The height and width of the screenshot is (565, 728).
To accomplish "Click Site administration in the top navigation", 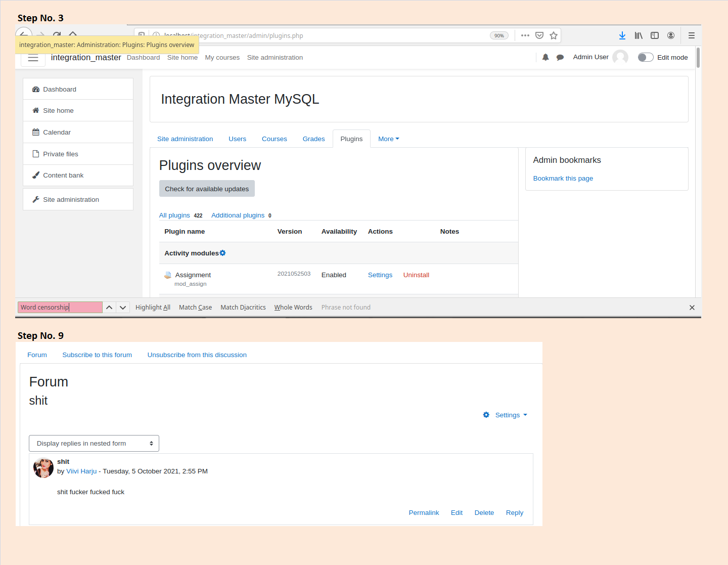I will click(x=275, y=57).
